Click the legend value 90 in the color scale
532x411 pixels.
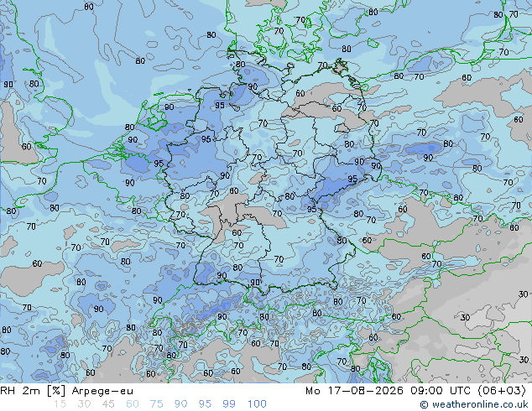180,404
